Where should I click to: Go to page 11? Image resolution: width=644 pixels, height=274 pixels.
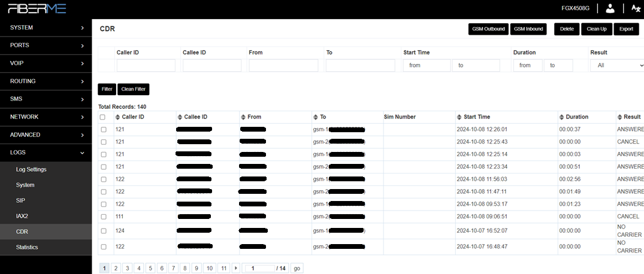click(224, 268)
